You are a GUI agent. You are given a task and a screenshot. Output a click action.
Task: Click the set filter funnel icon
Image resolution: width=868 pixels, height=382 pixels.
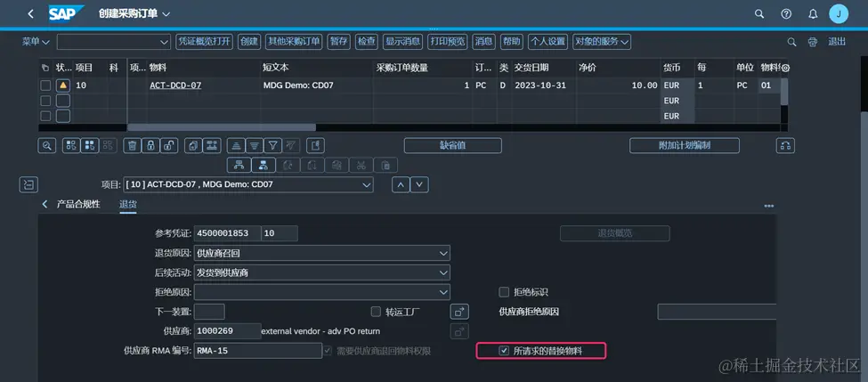[x=273, y=146]
